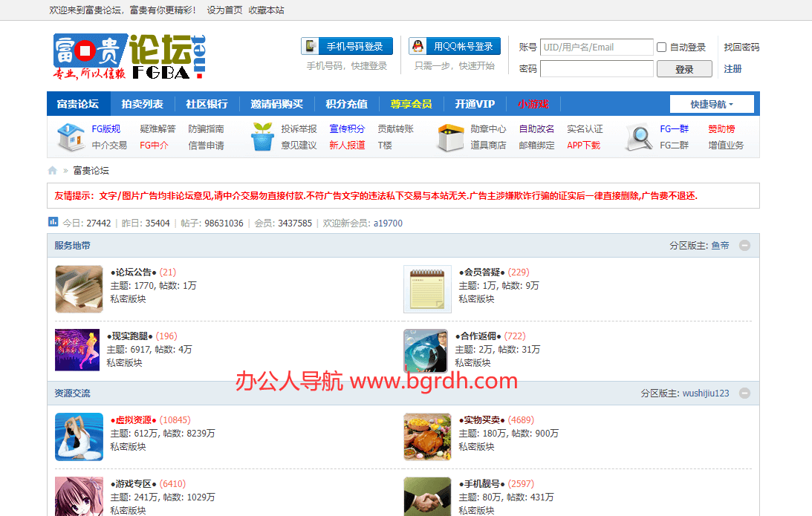Viewport: 812px width, 516px height.
Task: Expand the 快捷导航 dropdown
Action: 712,104
